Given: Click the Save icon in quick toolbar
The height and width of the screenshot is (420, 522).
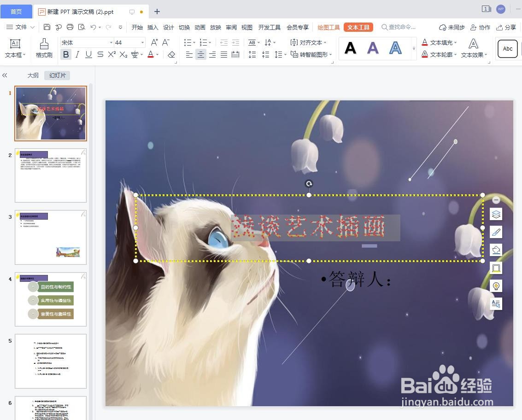Looking at the screenshot, I should click(47, 27).
